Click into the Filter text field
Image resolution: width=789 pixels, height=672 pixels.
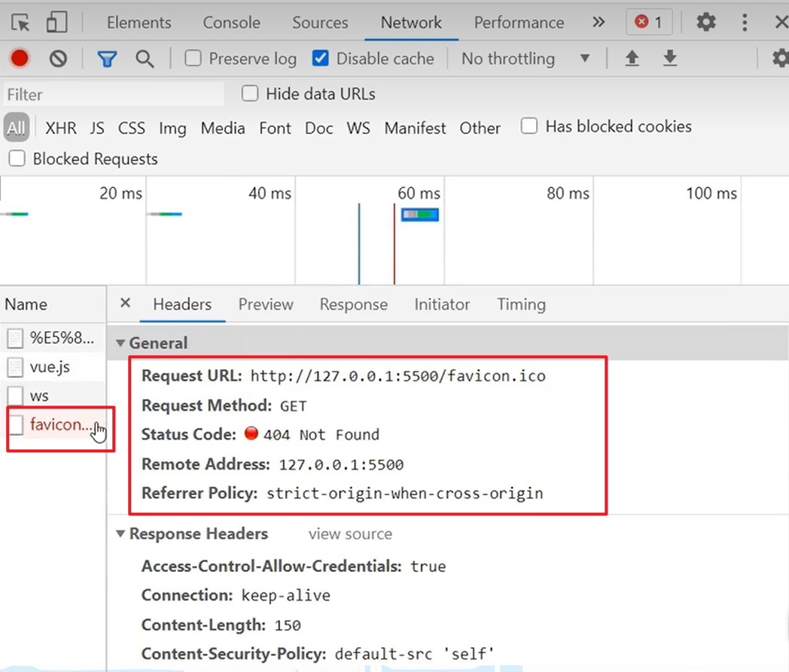pos(113,95)
